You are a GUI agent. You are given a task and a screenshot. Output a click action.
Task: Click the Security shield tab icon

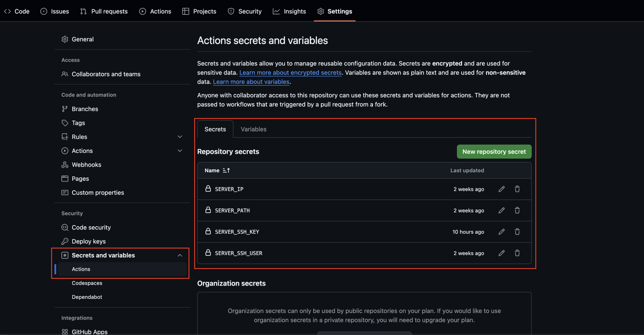coord(231,11)
